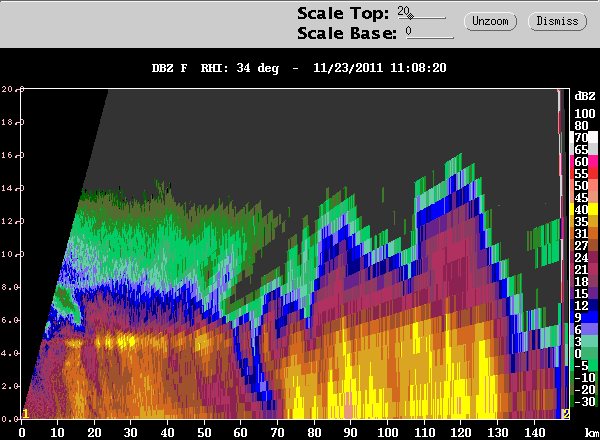Click the Scale Top value 20
Image resolution: width=600 pixels, height=440 pixels.
403,11
